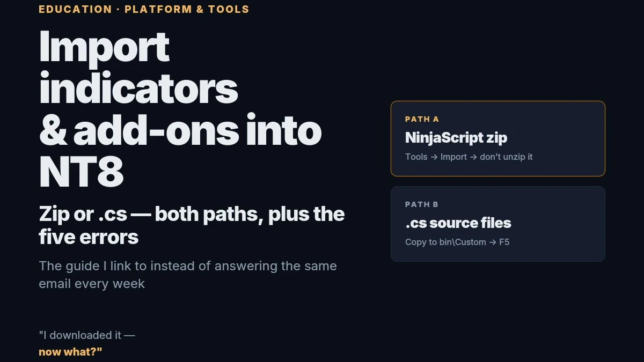
Task: Click the 'EDUCATION' word in the top label
Action: pos(75,9)
